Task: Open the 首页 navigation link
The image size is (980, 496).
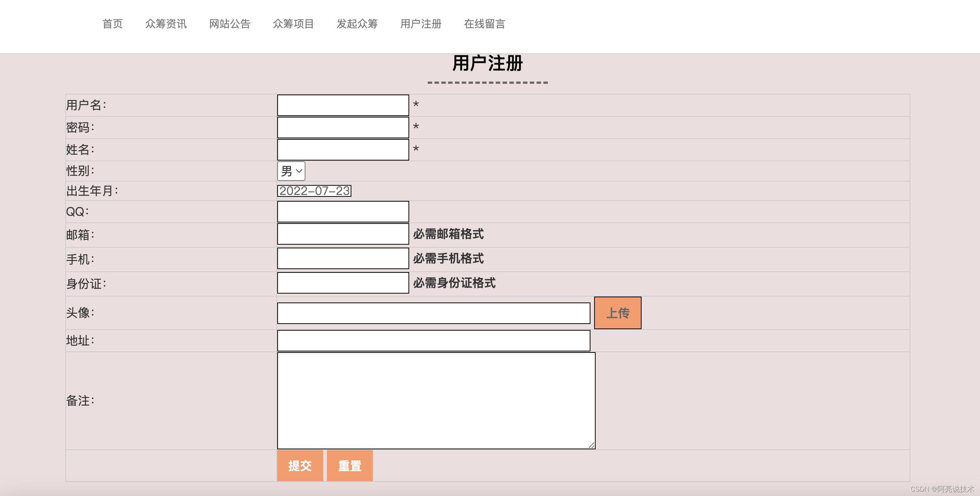Action: coord(112,24)
